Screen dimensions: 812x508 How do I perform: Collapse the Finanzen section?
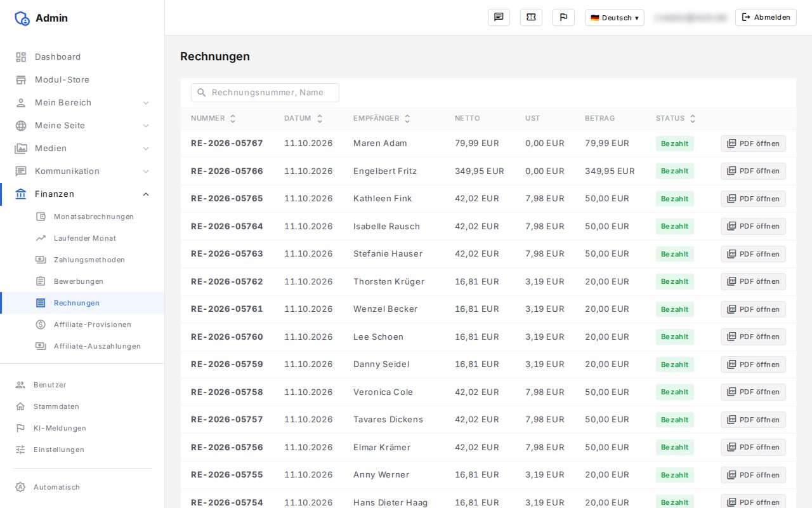pyautogui.click(x=82, y=194)
